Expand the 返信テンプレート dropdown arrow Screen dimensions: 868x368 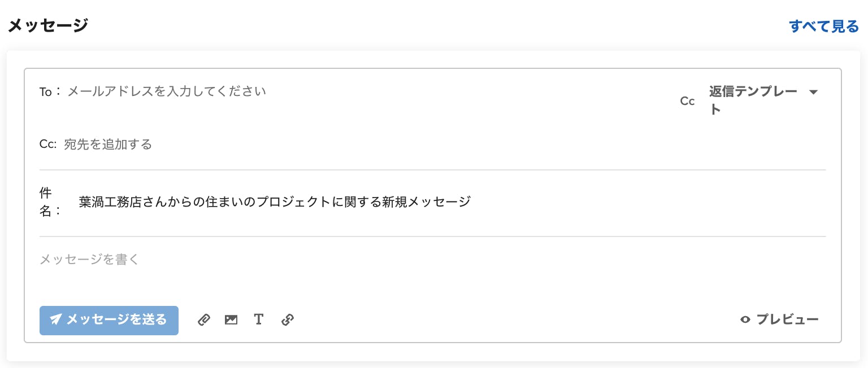[814, 92]
